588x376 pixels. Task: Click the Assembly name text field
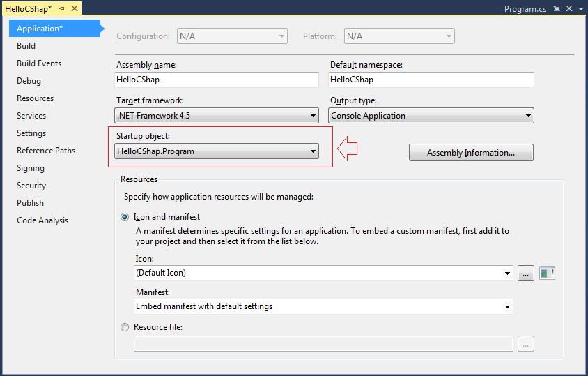pos(217,80)
